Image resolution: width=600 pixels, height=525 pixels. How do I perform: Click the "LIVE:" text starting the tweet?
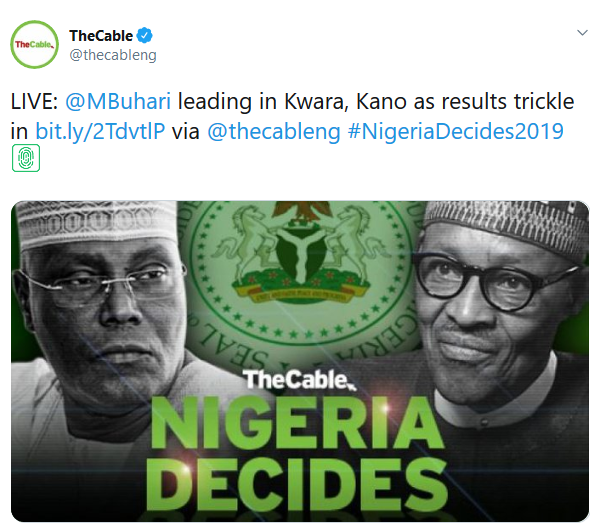[x=35, y=104]
